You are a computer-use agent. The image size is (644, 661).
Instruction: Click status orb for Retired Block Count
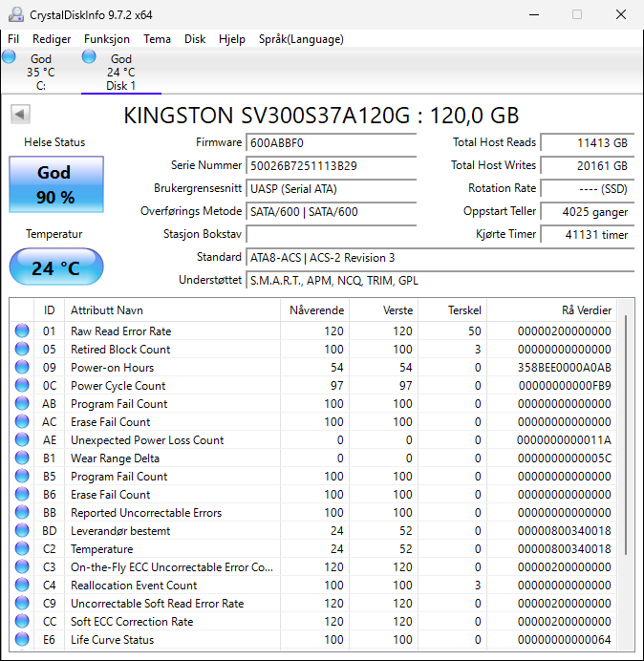click(x=22, y=349)
